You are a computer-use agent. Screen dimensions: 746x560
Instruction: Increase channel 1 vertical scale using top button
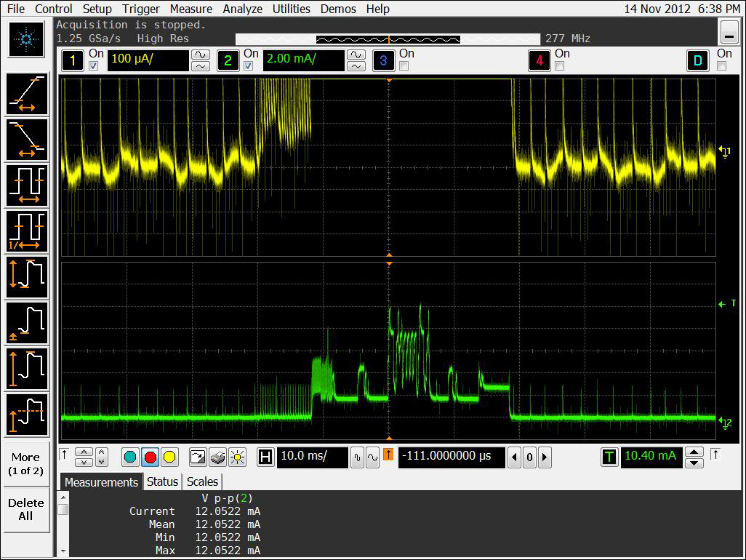point(200,55)
